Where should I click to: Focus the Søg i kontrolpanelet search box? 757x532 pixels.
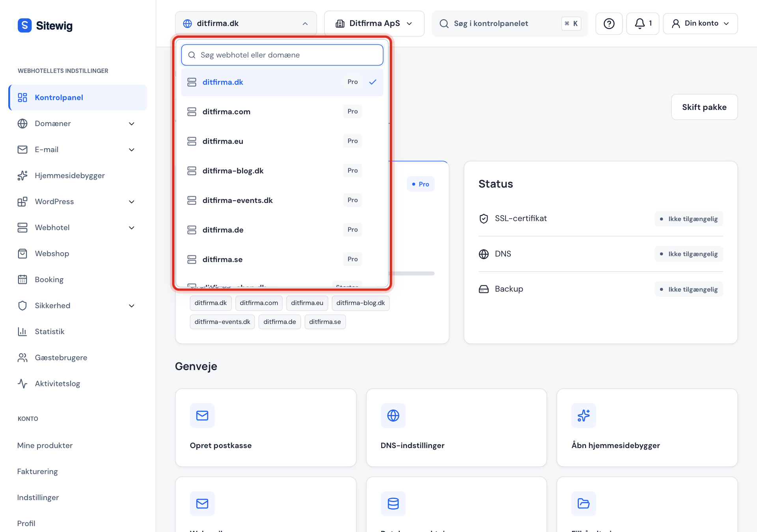click(x=510, y=24)
